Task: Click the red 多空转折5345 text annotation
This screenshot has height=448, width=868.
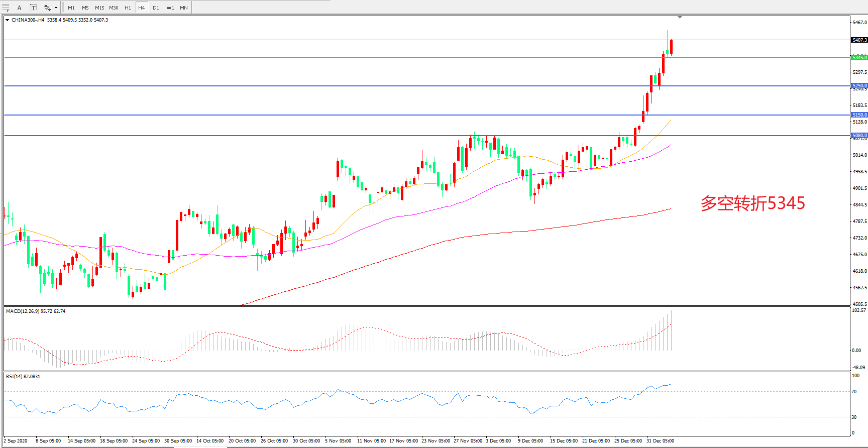Action: point(752,203)
